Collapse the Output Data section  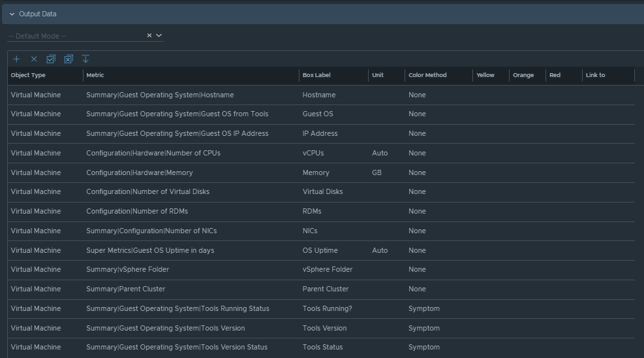[x=12, y=14]
